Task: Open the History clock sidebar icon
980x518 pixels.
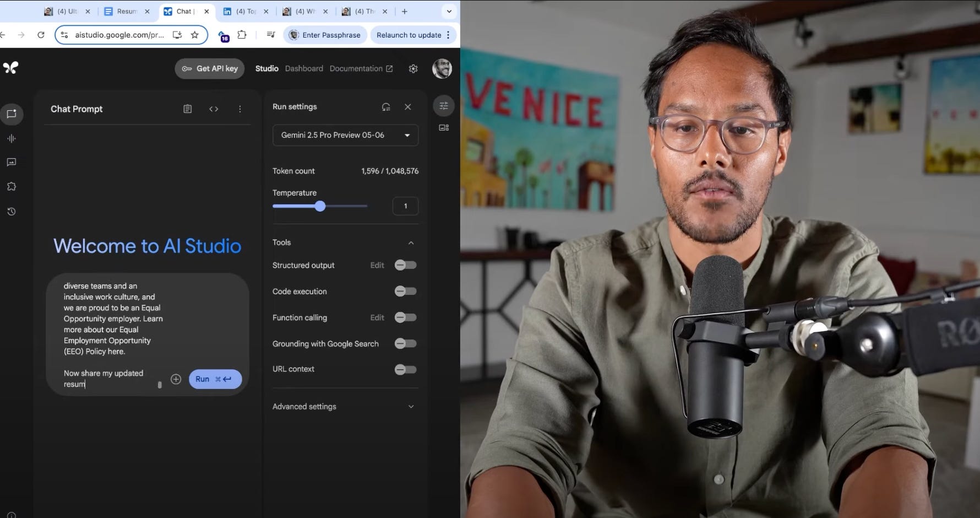Action: [12, 212]
